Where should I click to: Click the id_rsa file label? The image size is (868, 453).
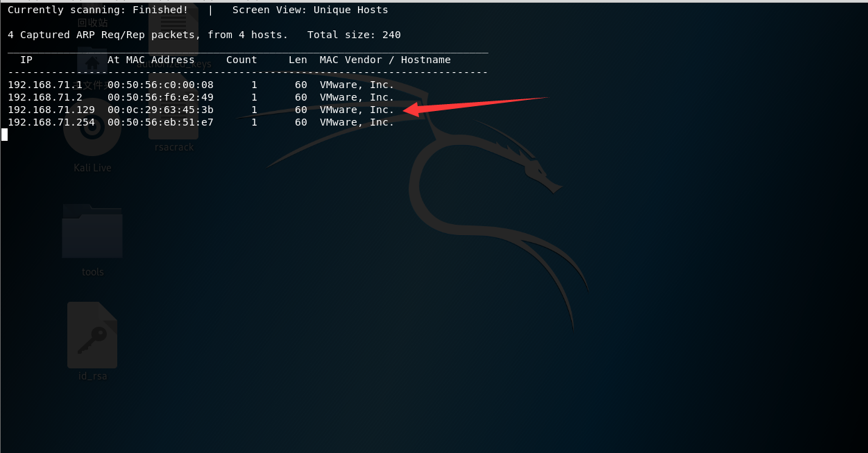[92, 376]
